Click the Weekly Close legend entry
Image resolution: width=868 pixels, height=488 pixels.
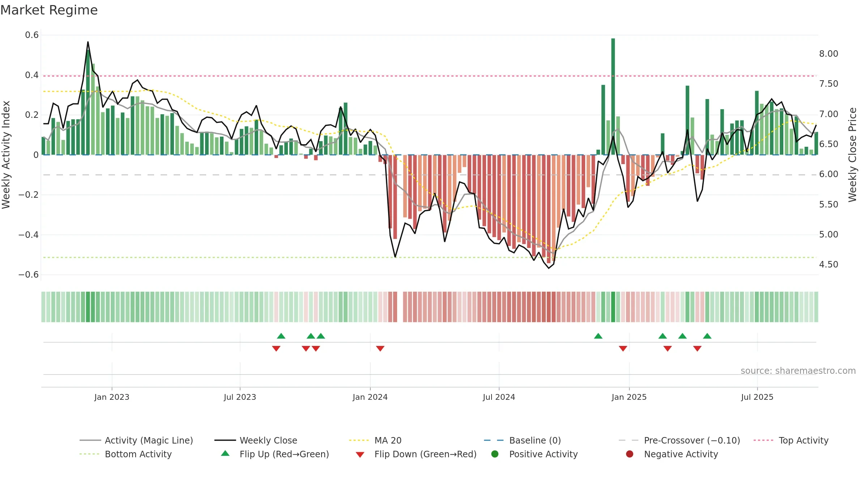(x=256, y=440)
